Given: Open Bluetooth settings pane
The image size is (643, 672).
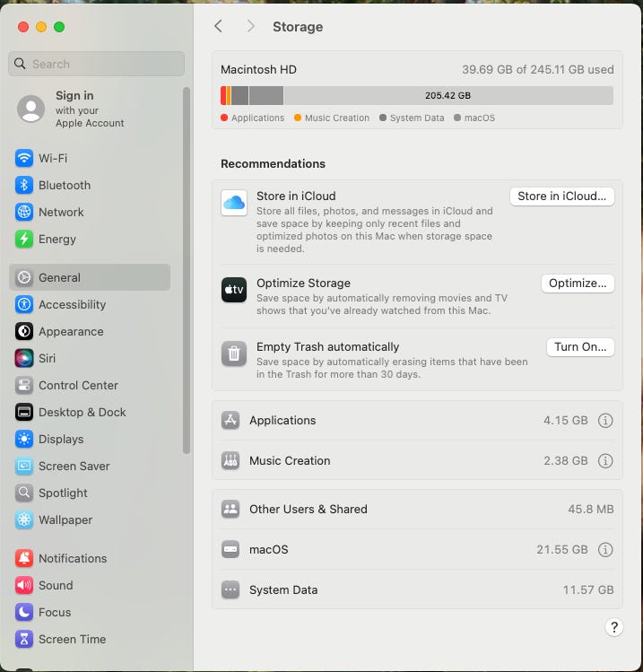Looking at the screenshot, I should pos(90,185).
